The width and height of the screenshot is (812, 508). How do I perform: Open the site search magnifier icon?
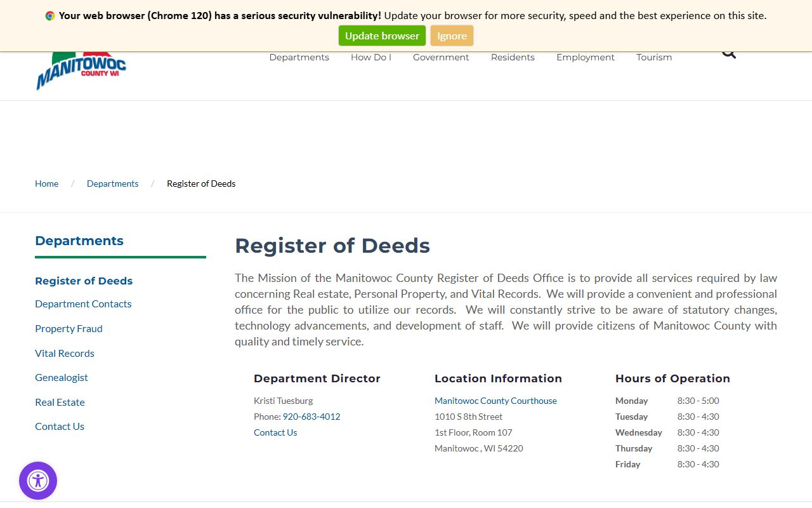[729, 55]
